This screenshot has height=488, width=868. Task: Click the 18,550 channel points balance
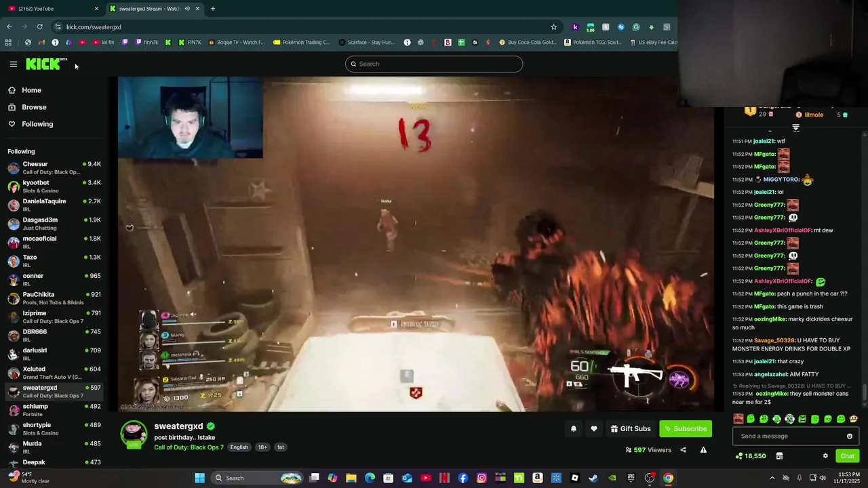click(x=751, y=456)
